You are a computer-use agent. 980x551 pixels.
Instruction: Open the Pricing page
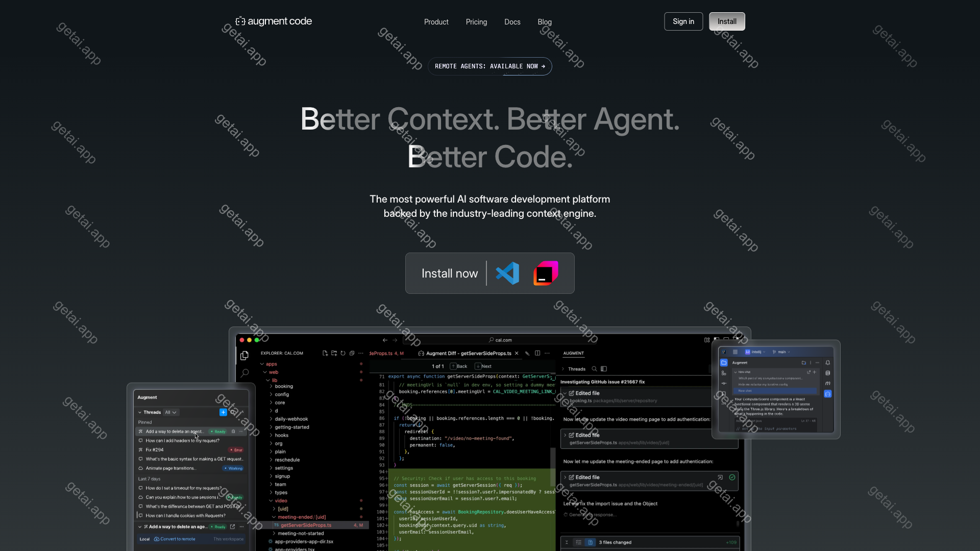point(476,22)
